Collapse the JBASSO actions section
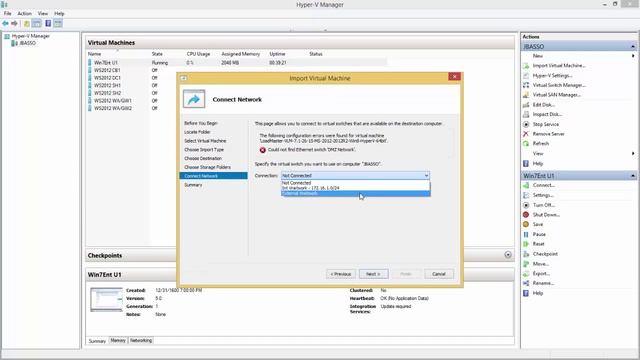The width and height of the screenshot is (640, 360). (633, 47)
